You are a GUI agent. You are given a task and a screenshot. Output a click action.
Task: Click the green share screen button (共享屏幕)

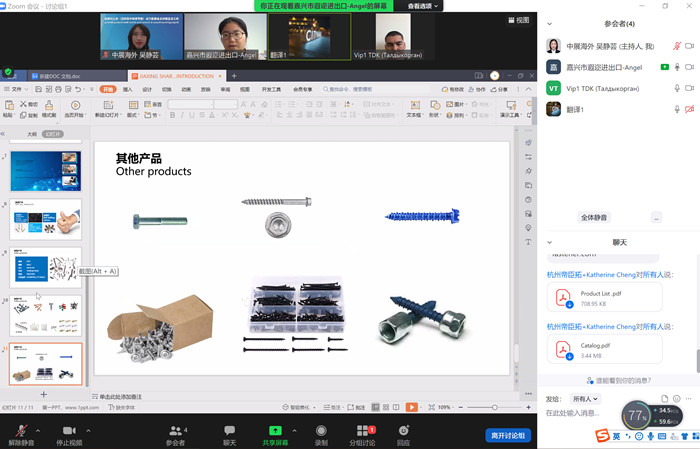[x=275, y=434]
